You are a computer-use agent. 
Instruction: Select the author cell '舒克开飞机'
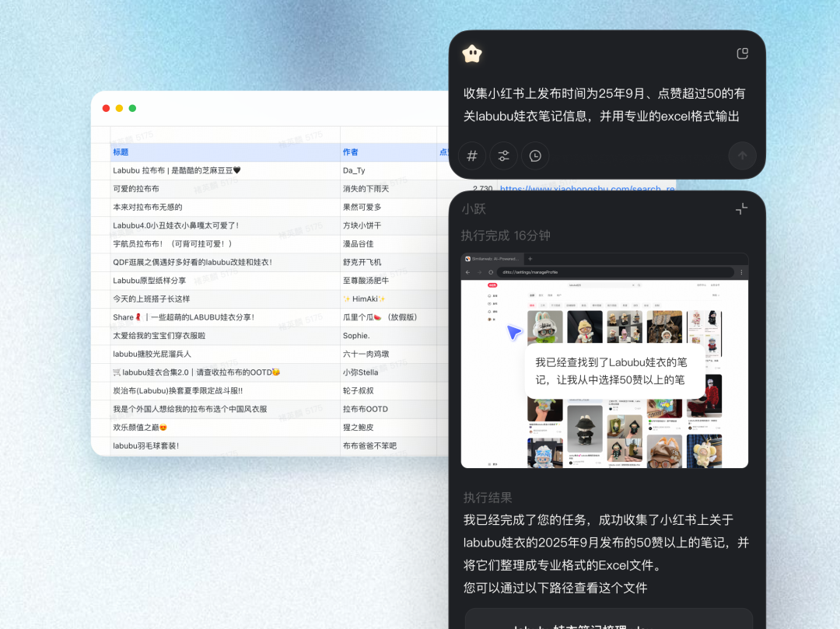coord(388,262)
